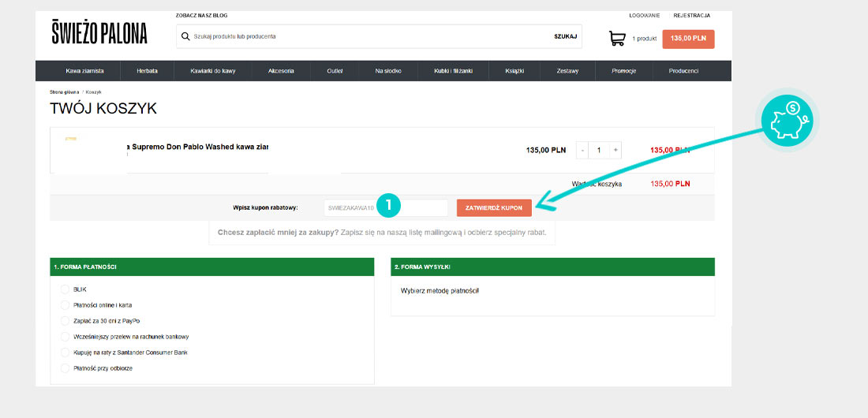Select Zapłać za 30 dni z PayPo
Viewport: 868px width, 418px height.
65,321
